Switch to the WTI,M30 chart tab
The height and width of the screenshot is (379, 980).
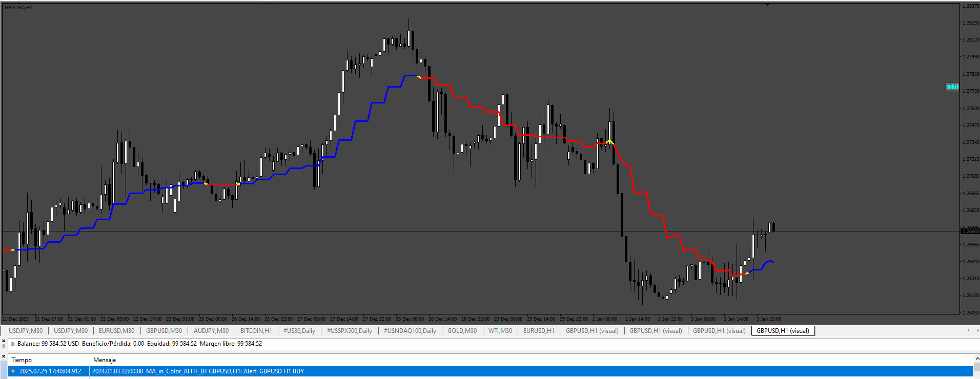pyautogui.click(x=500, y=331)
